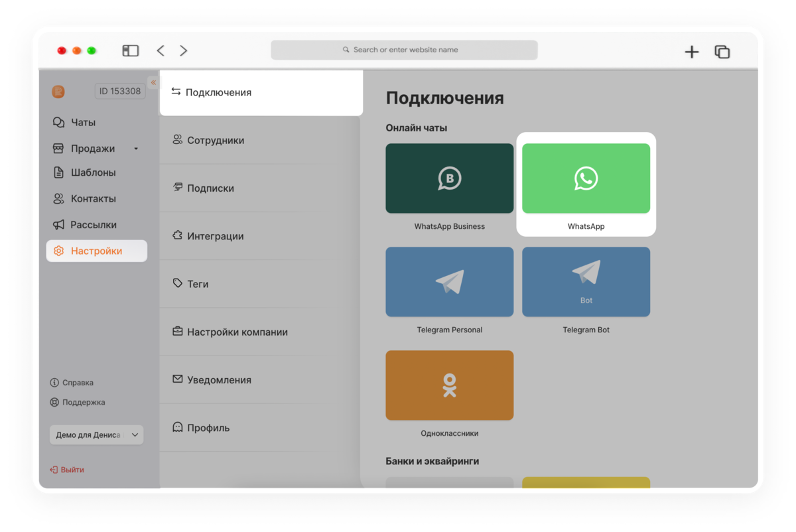Open the Одноклассники connection card
Viewport: 796px width, 532px height.
[449, 385]
